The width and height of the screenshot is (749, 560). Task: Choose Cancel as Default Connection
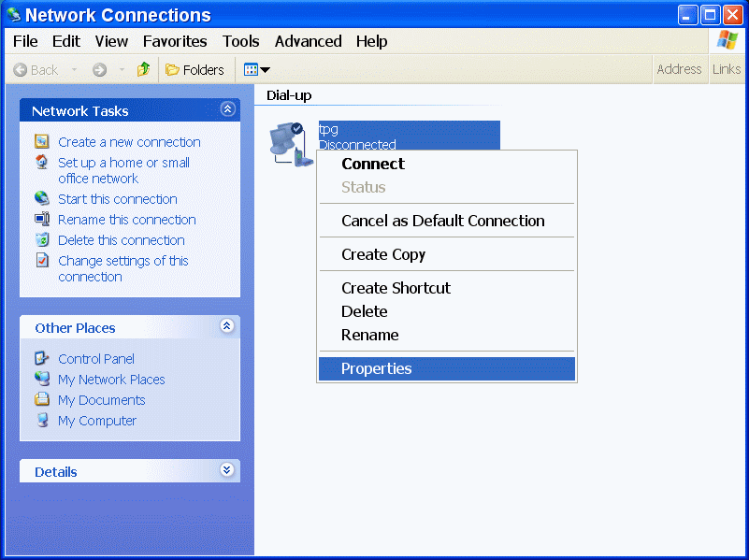point(447,221)
